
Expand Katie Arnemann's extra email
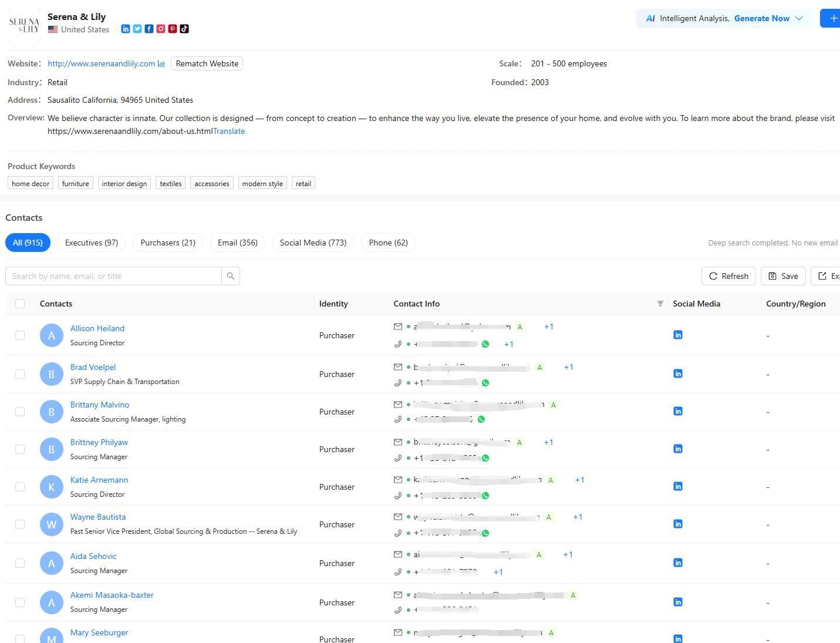(x=580, y=480)
